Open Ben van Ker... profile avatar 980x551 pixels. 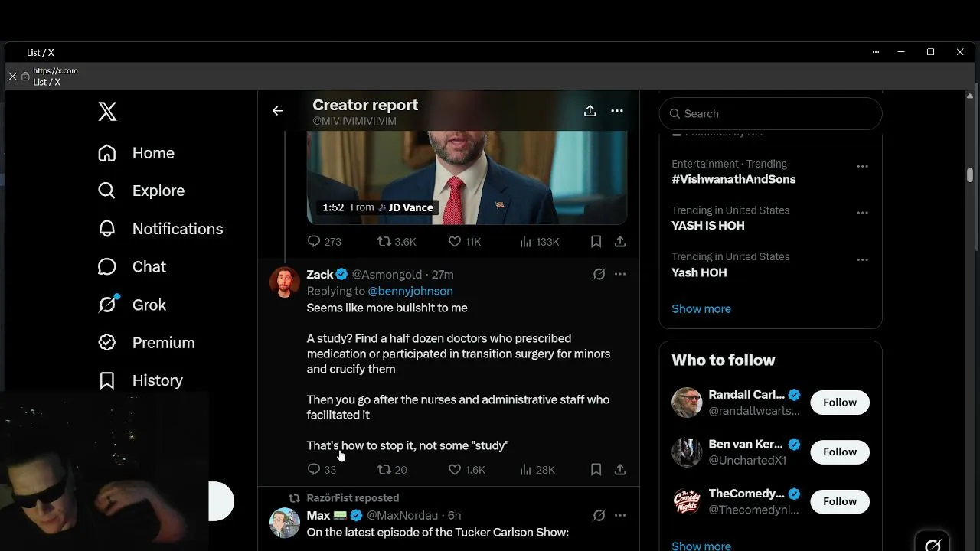click(x=687, y=452)
